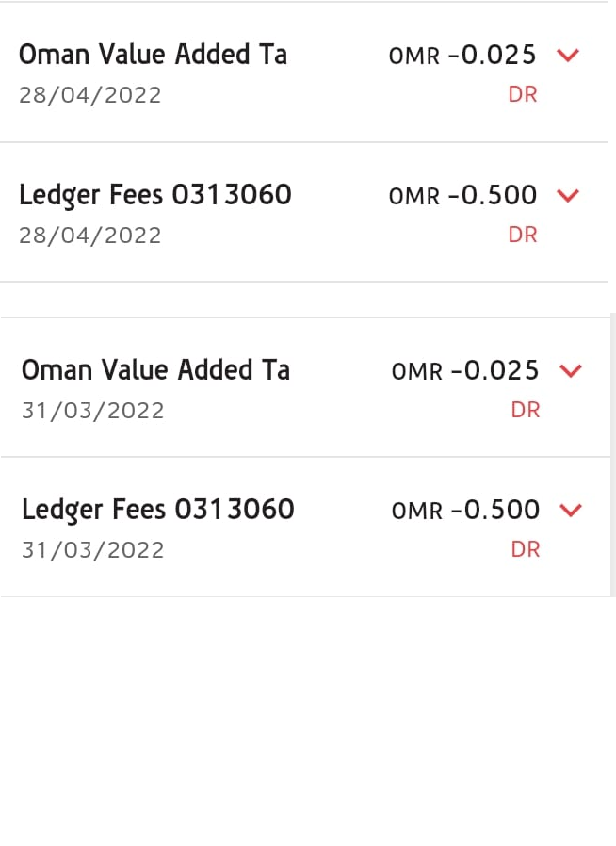Click the DR label of 31/03/2022 VAT entry
The height and width of the screenshot is (846, 616).
click(526, 410)
